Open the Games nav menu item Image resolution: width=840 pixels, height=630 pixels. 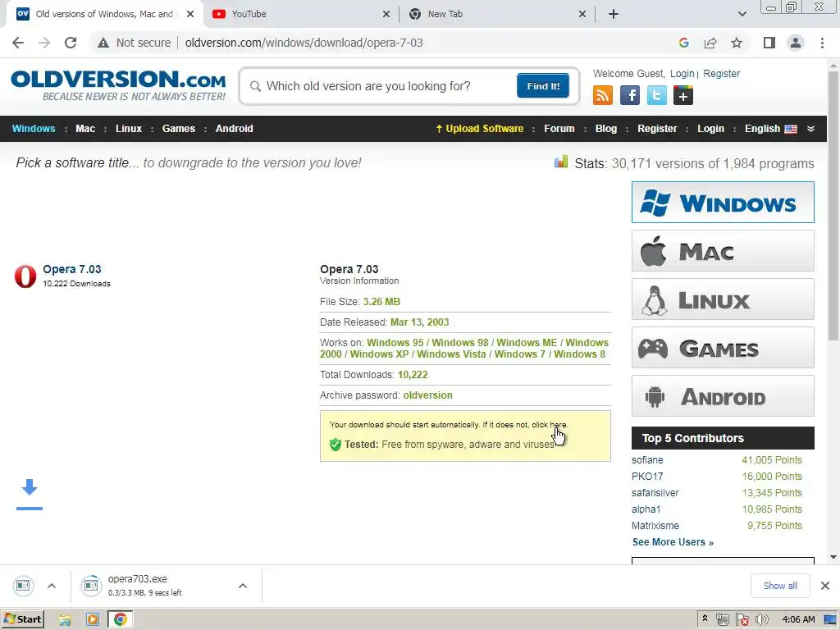click(178, 129)
